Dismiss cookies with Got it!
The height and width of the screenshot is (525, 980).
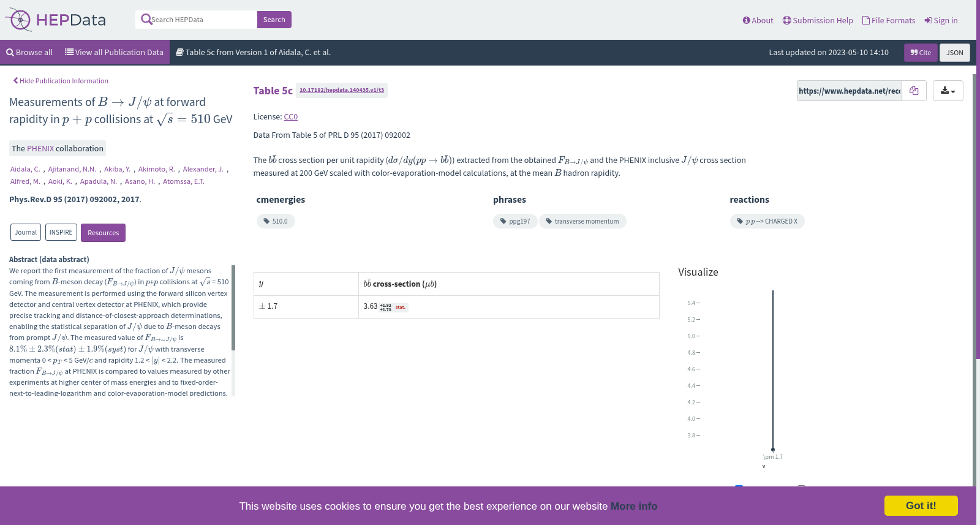921,505
